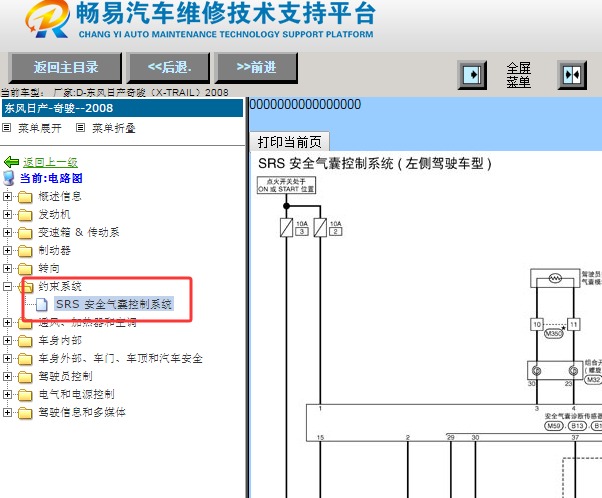This screenshot has width=602, height=498.
Task: Expand the 电气和电源控制 tree node
Action: pyautogui.click(x=7, y=394)
